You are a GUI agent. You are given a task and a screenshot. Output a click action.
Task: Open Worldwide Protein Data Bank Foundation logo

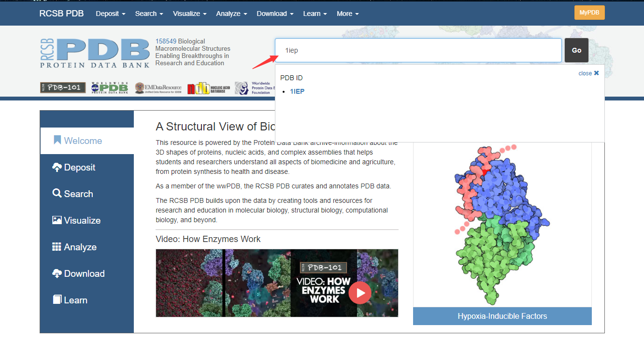(x=255, y=88)
